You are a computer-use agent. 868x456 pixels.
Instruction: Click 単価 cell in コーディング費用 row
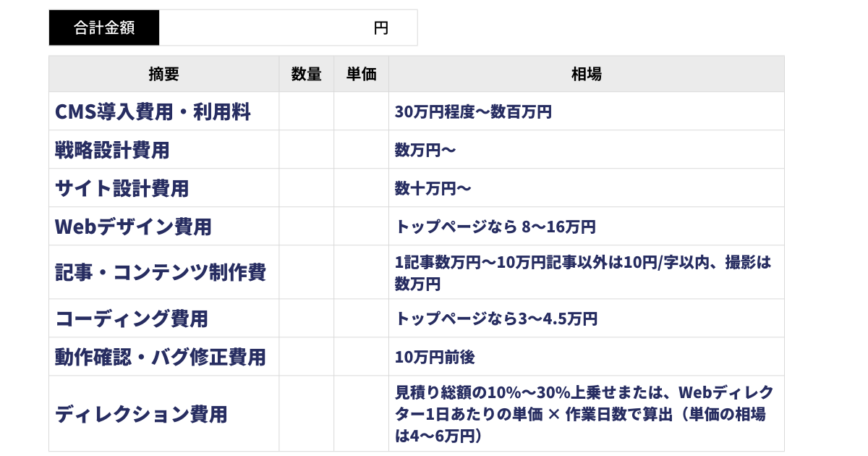pos(362,318)
